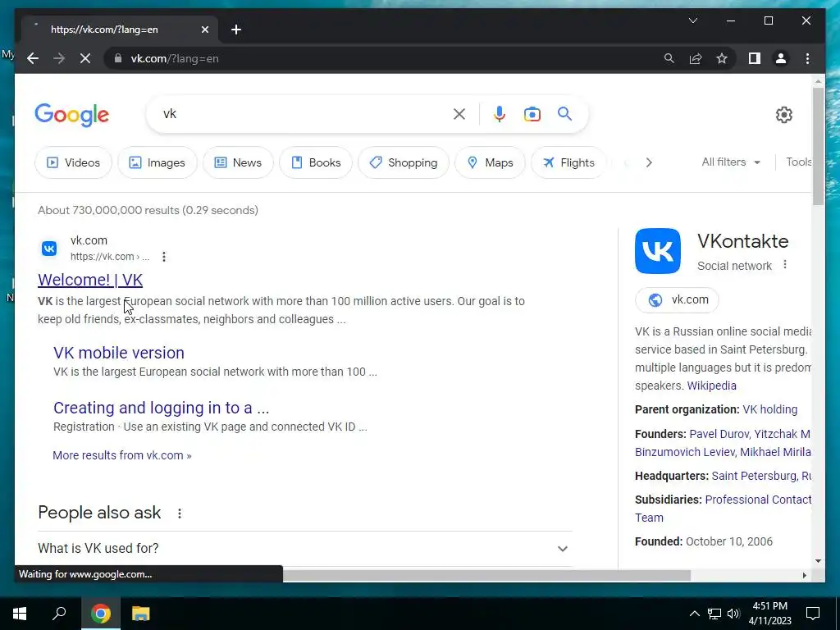
Task: Open the tab search chevron
Action: click(692, 21)
